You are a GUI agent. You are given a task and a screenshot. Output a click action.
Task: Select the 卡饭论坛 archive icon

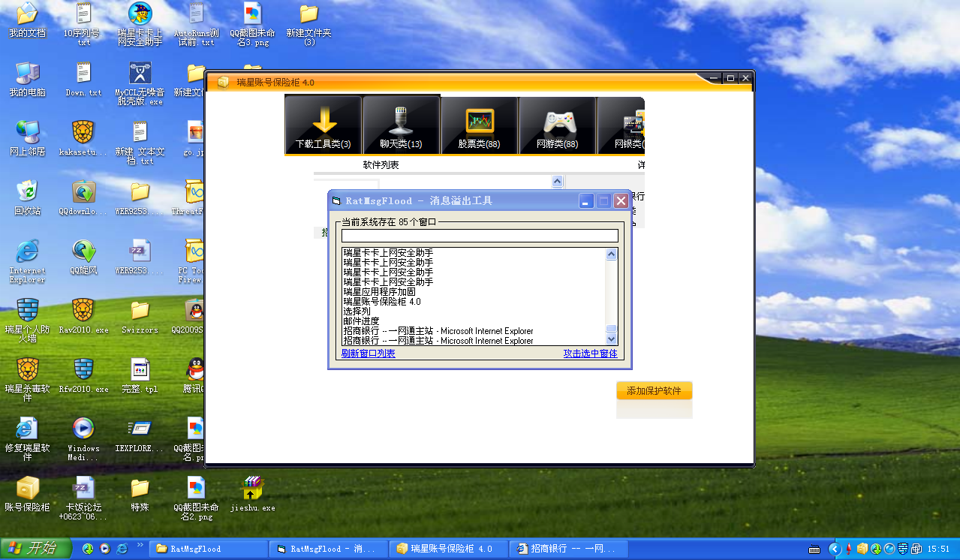coord(83,498)
